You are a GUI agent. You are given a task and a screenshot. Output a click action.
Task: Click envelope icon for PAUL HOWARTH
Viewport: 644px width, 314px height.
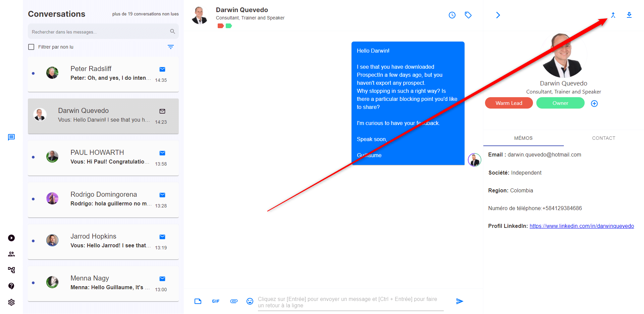pyautogui.click(x=162, y=153)
